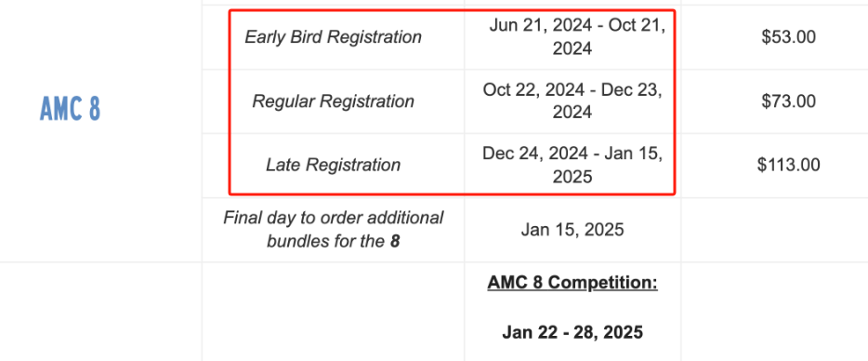Click the final day to order additional bundles text
The width and height of the screenshot is (868, 361).
334,229
